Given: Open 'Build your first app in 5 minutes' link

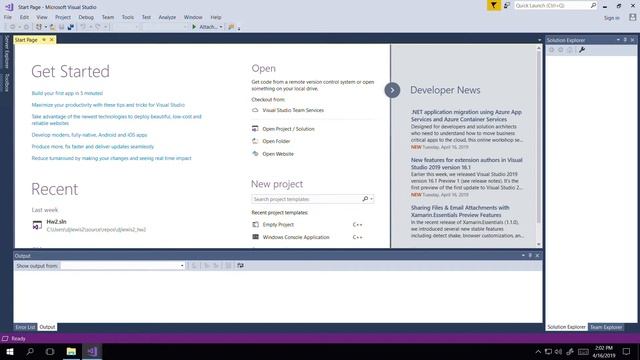Looking at the screenshot, I should click(67, 93).
